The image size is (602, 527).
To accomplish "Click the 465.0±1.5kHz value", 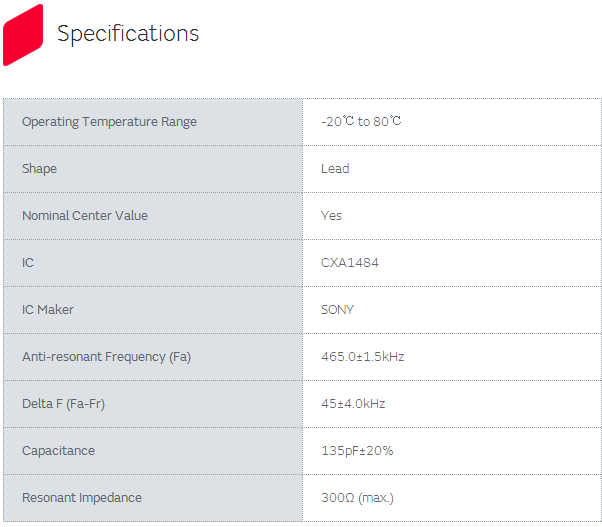I will [362, 357].
